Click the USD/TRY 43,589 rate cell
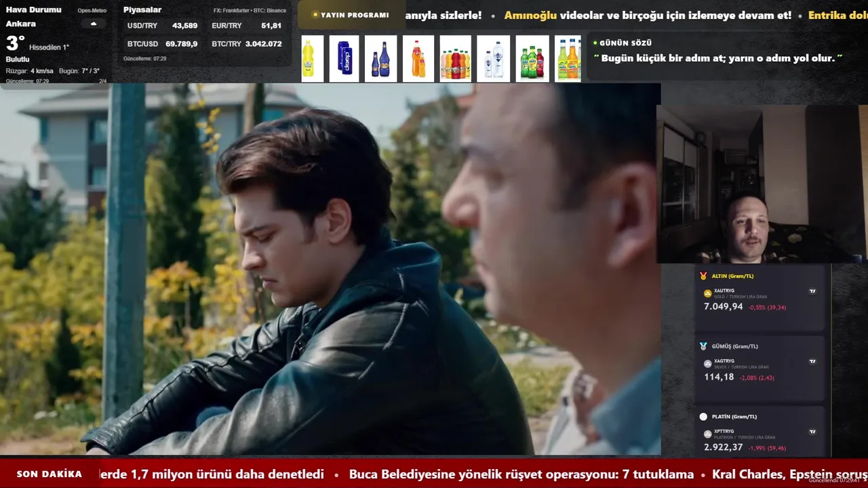The width and height of the screenshot is (868, 488). click(x=162, y=26)
